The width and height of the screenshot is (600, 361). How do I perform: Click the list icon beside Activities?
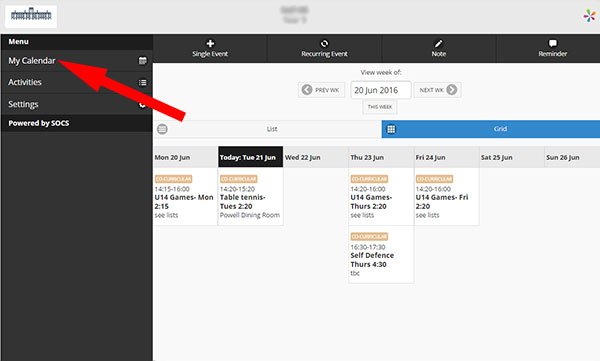[142, 82]
